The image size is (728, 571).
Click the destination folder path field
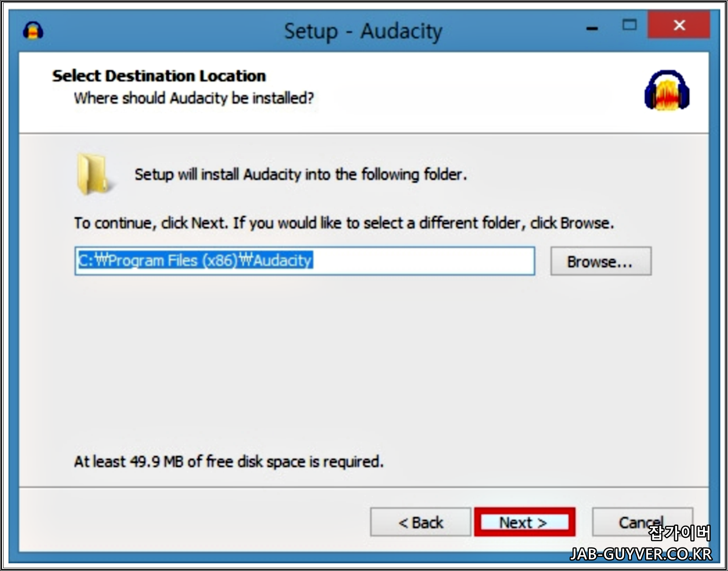(x=305, y=261)
